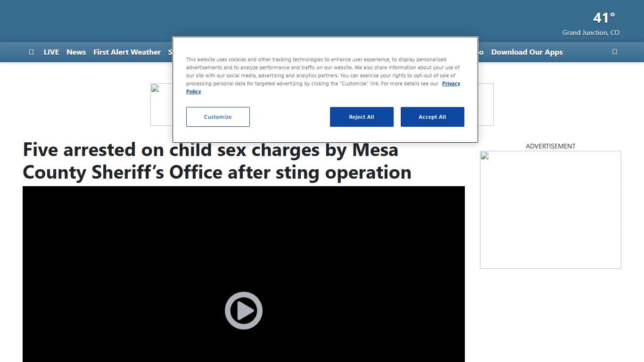Click the 41° temperature display
644x362 pixels.
pos(603,17)
